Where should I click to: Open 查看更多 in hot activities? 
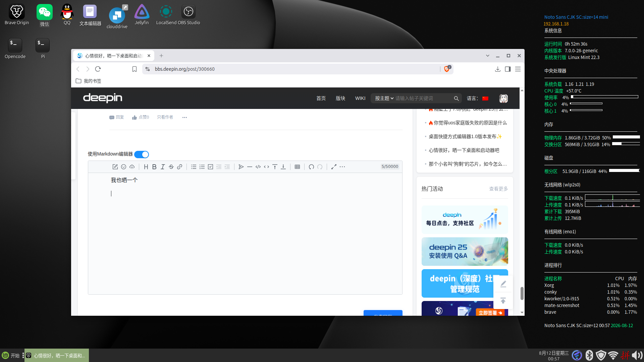click(x=498, y=189)
